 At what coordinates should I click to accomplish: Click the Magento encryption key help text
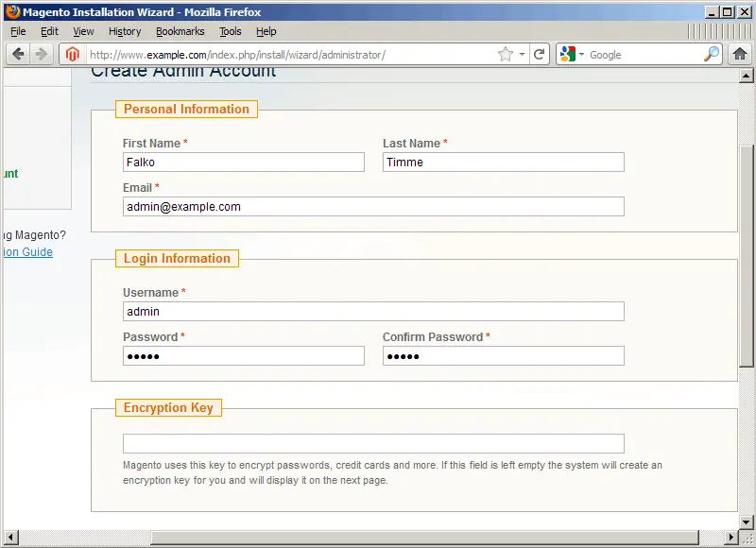tap(392, 472)
